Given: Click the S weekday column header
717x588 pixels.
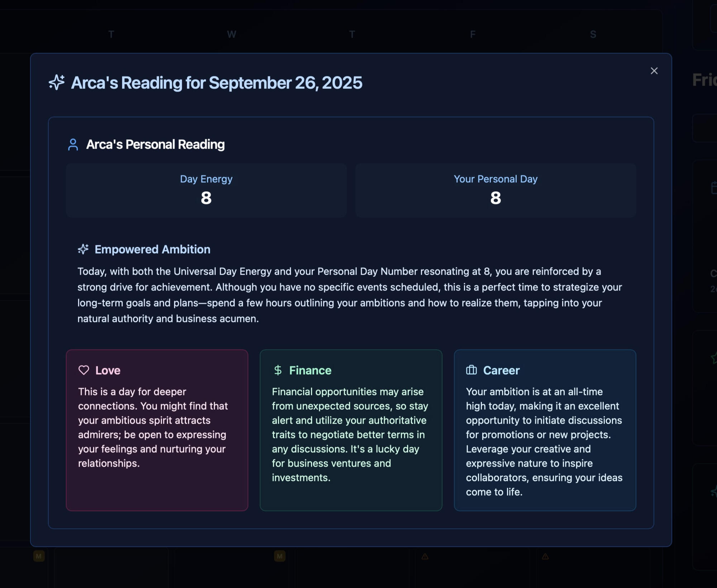Looking at the screenshot, I should 593,34.
